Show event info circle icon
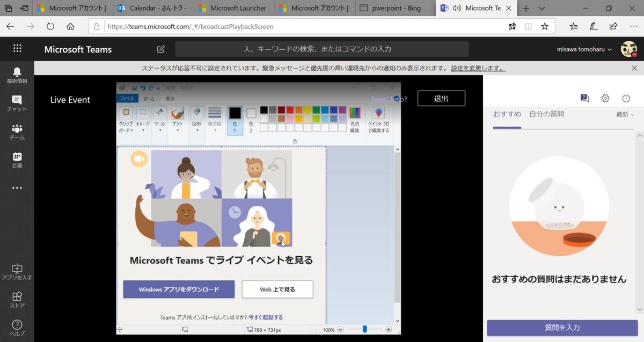 [x=626, y=98]
